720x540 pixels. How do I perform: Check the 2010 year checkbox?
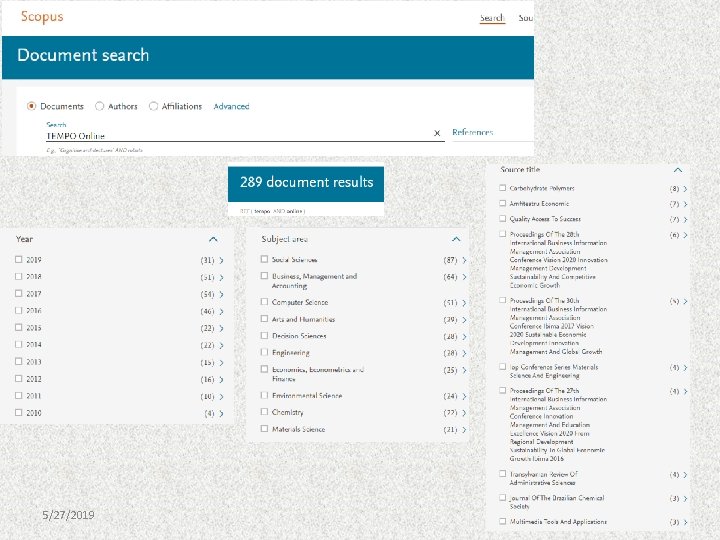(18, 412)
